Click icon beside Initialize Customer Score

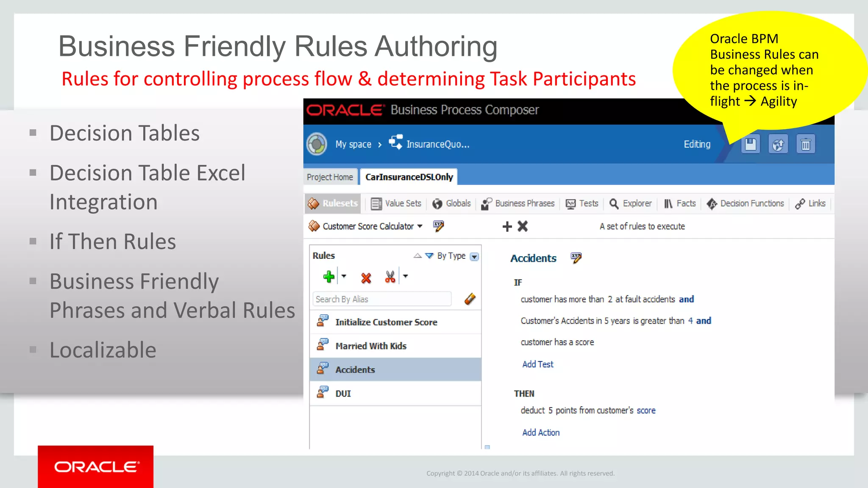tap(323, 321)
